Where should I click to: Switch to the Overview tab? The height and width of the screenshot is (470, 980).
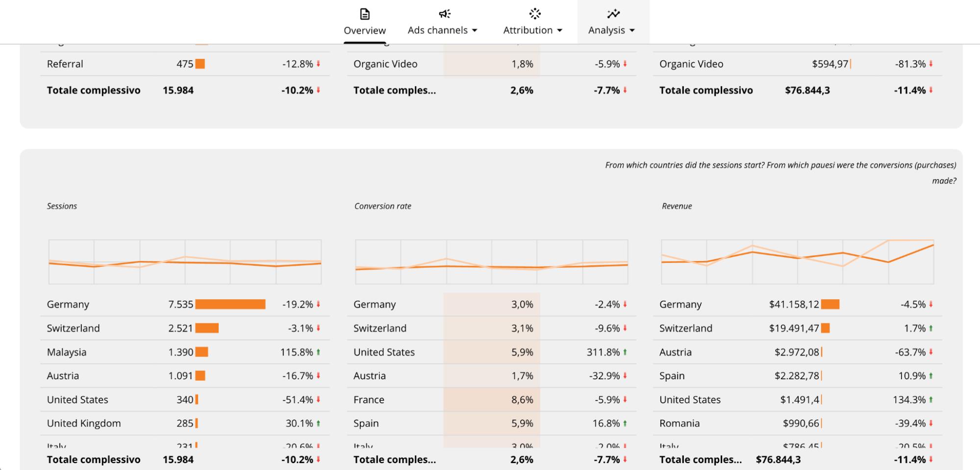[x=365, y=30]
